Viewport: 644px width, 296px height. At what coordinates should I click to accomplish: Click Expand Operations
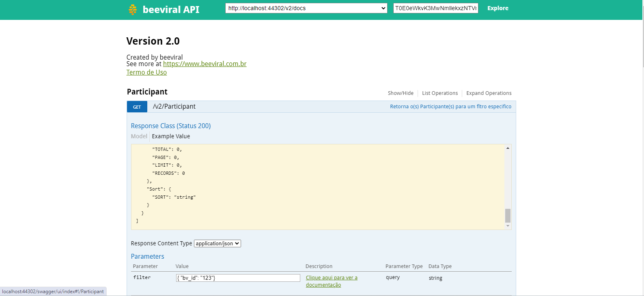click(489, 93)
